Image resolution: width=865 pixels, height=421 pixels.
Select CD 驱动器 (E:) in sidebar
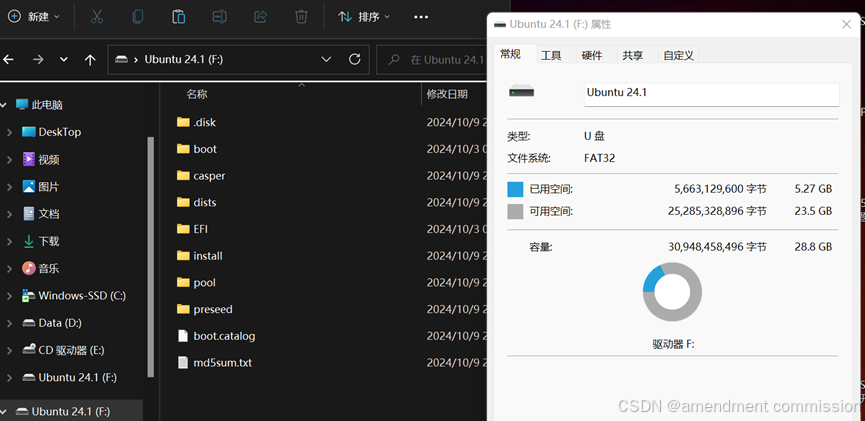(63, 350)
